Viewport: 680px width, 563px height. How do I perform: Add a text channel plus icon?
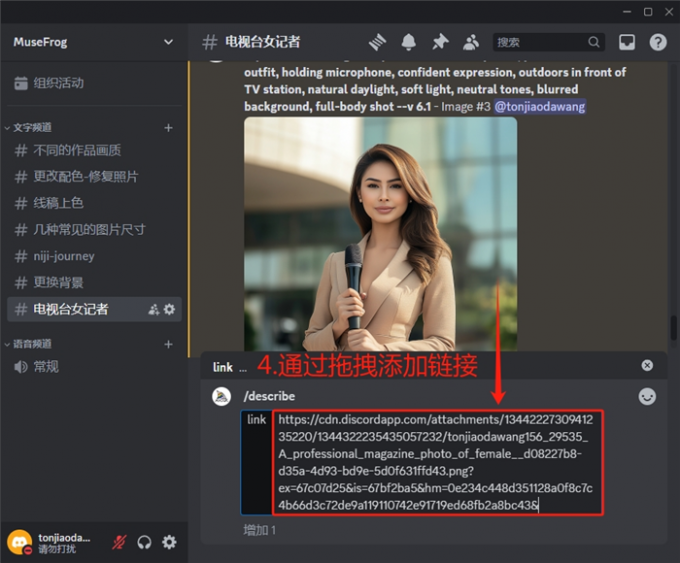pos(168,128)
